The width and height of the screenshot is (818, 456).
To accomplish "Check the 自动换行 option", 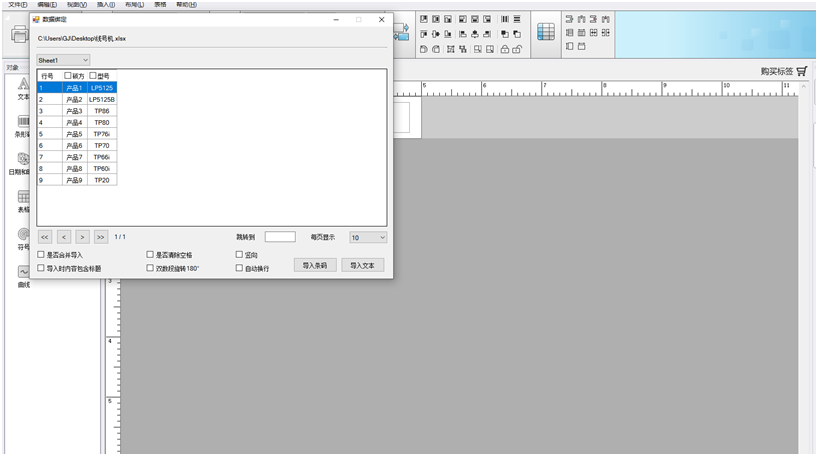I will (x=240, y=268).
